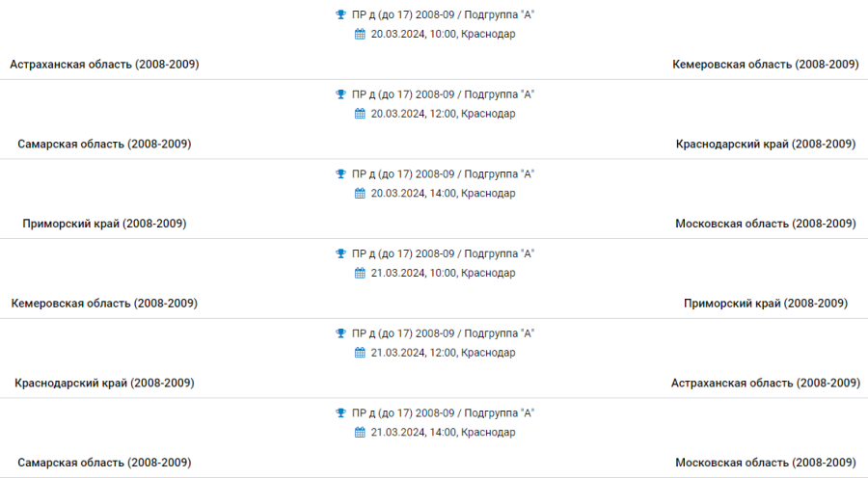
Task: Click trophy icon for the 20.03.2024 14:00 match
Action: [340, 174]
